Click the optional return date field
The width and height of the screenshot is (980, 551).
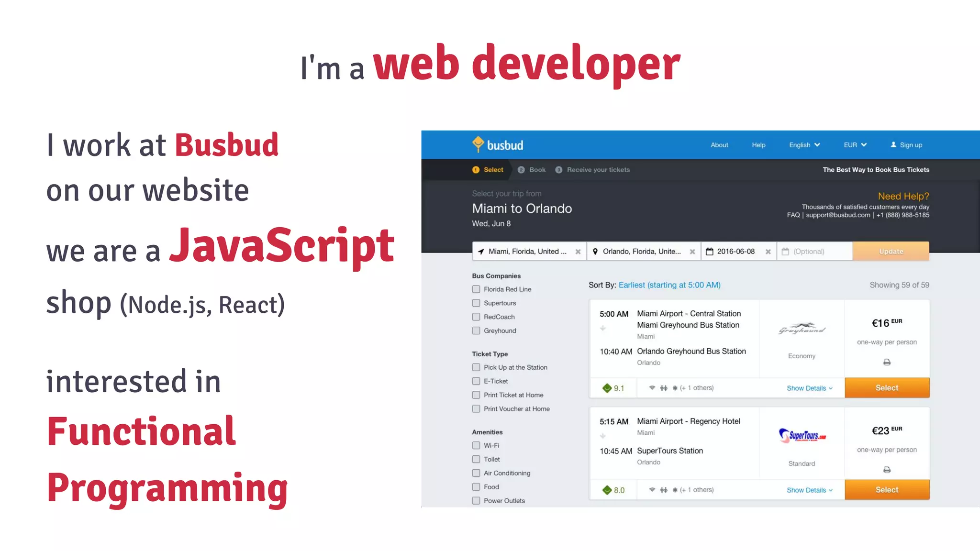pos(814,252)
